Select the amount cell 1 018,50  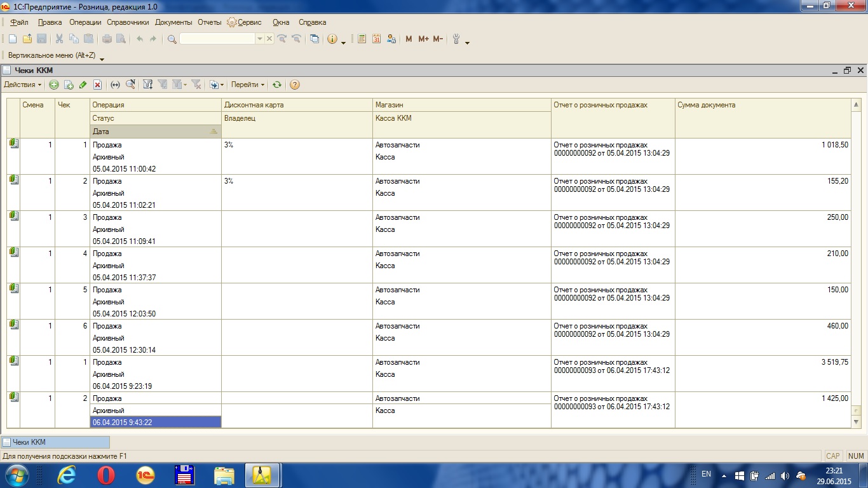click(x=763, y=156)
